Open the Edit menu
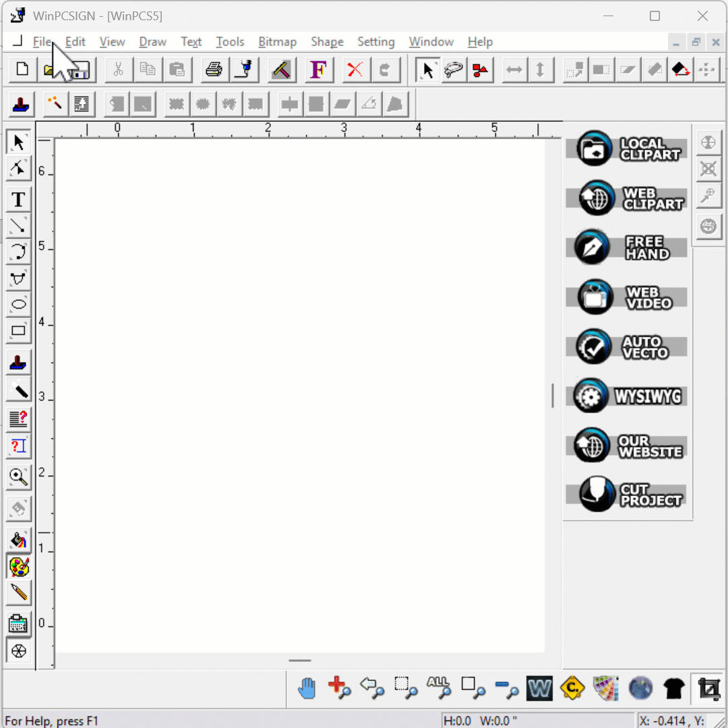The width and height of the screenshot is (728, 728). point(75,42)
